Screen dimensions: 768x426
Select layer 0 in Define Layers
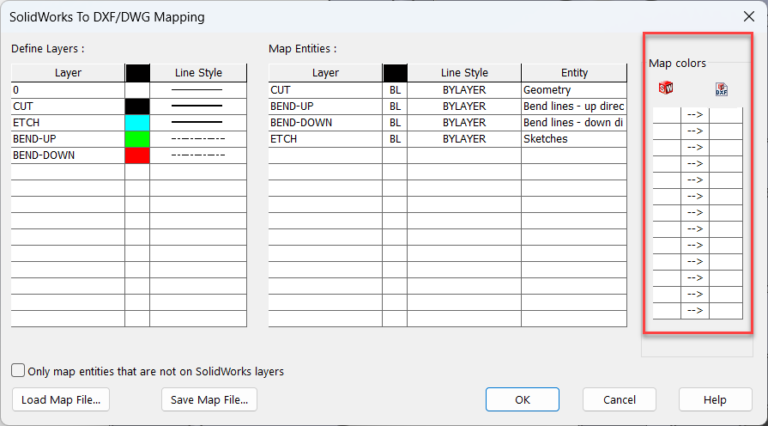[x=68, y=90]
